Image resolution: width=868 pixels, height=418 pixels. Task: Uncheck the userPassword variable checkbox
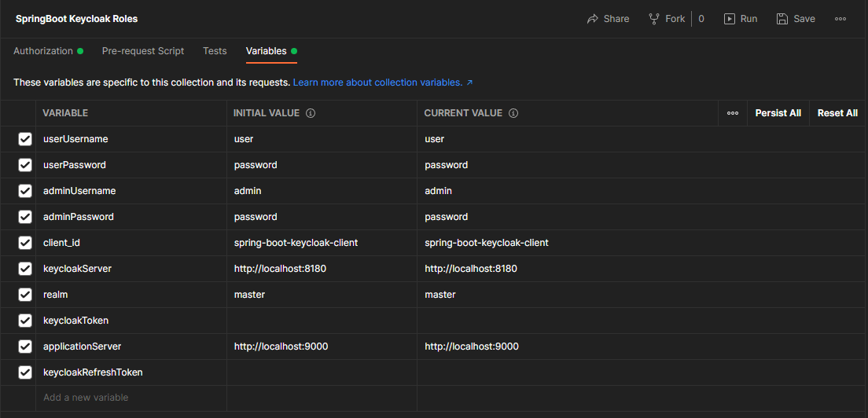(25, 165)
